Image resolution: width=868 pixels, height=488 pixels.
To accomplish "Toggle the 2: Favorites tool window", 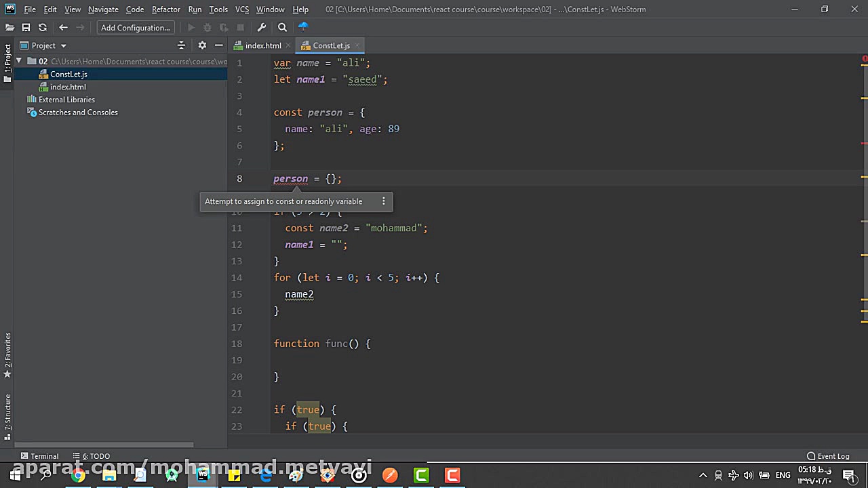I will coord(7,355).
